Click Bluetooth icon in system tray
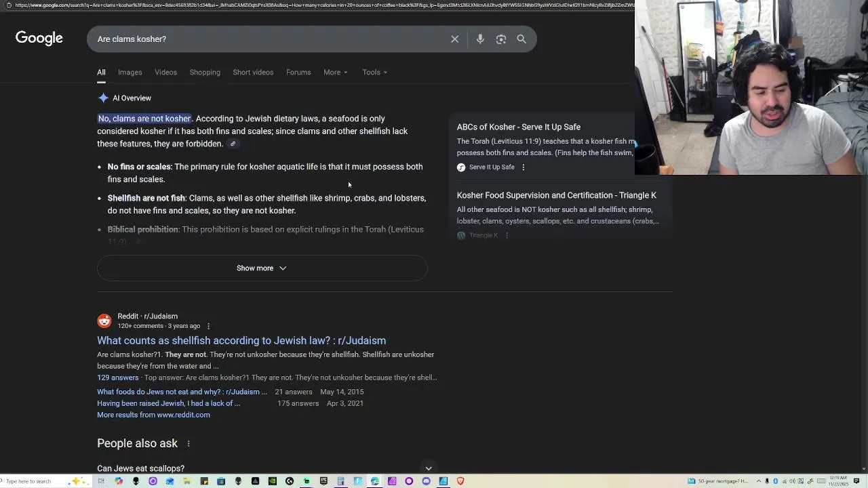 click(775, 481)
